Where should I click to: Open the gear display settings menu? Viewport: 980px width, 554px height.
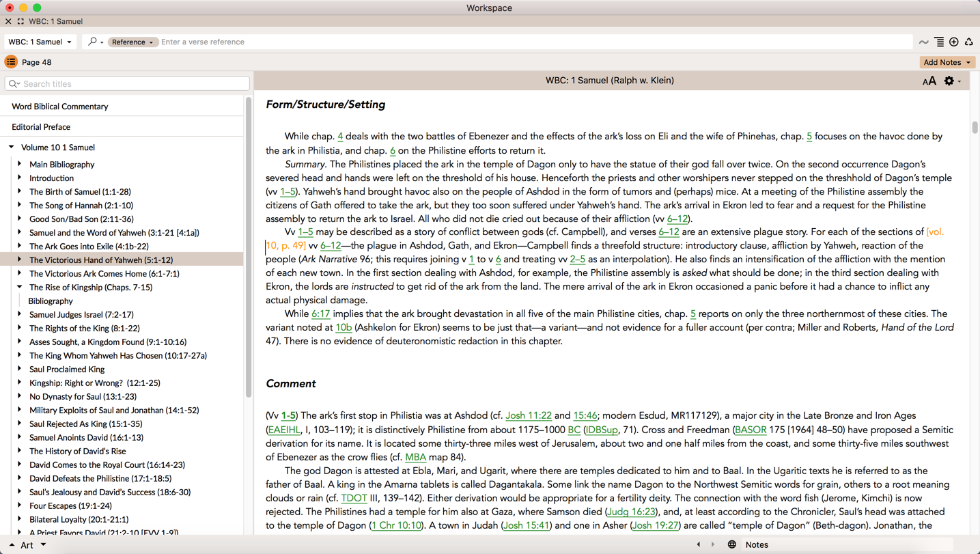click(x=952, y=81)
